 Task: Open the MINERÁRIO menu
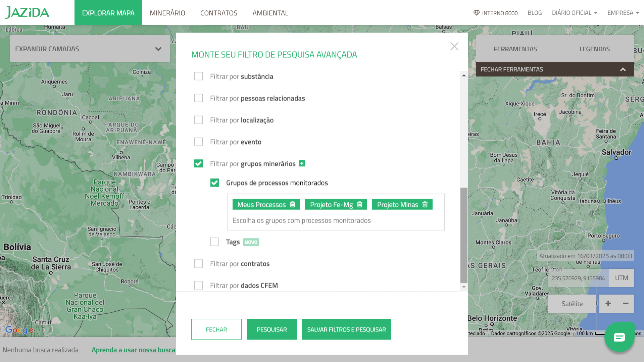pyautogui.click(x=167, y=13)
